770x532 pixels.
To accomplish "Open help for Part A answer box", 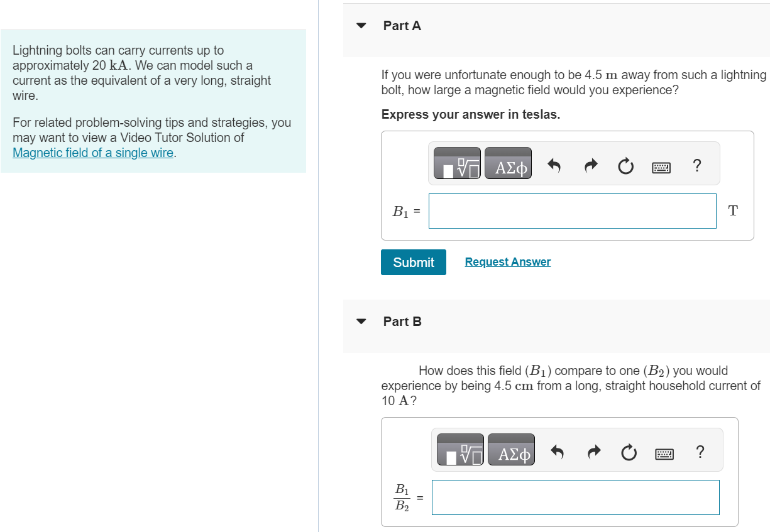I will pyautogui.click(x=696, y=166).
